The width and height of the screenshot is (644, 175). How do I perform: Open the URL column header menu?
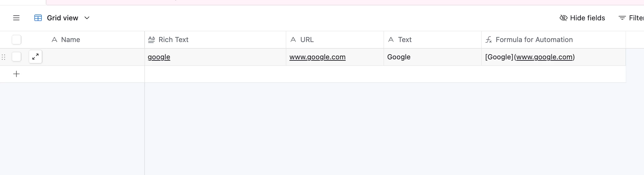335,40
